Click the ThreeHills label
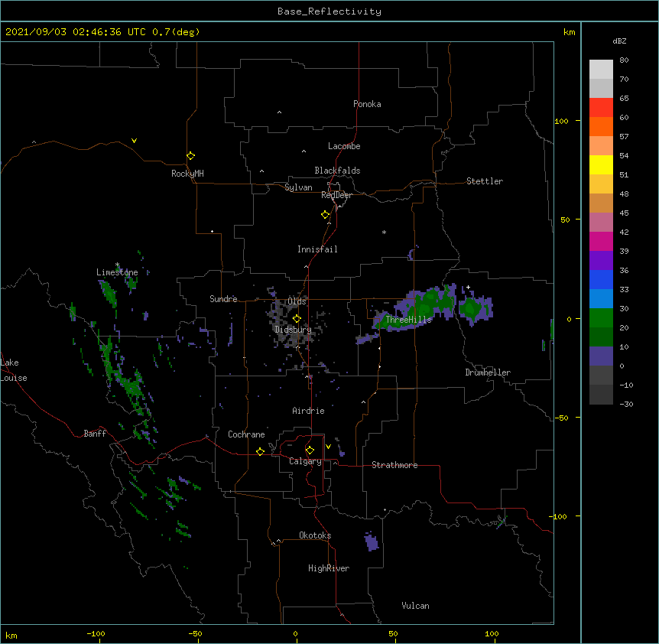 pyautogui.click(x=408, y=320)
